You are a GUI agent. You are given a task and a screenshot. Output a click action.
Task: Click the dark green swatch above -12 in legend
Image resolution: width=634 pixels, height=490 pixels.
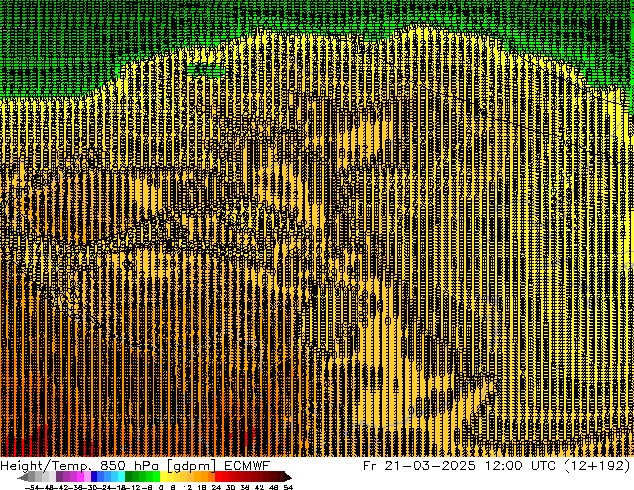coord(129,477)
